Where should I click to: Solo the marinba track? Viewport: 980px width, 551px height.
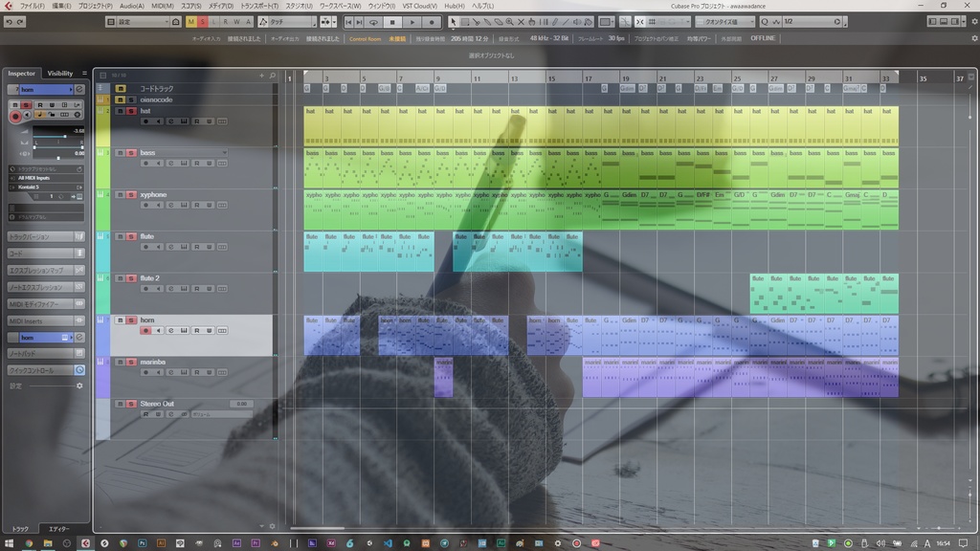click(131, 362)
